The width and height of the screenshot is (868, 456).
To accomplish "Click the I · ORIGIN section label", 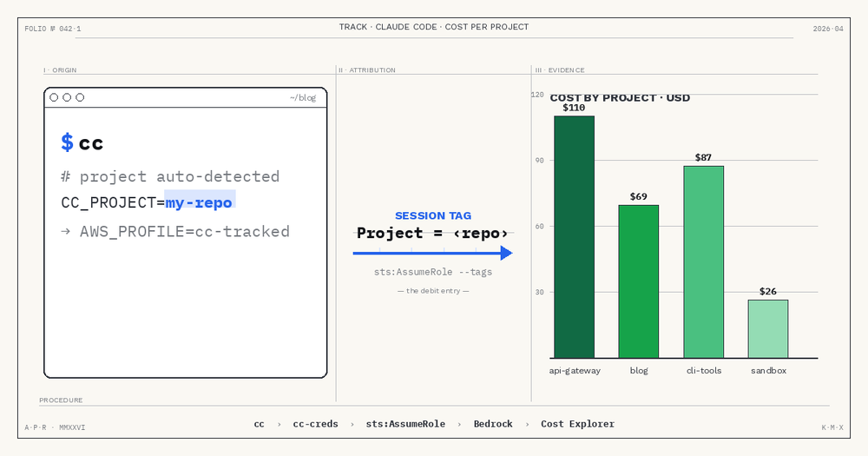I will pos(61,70).
